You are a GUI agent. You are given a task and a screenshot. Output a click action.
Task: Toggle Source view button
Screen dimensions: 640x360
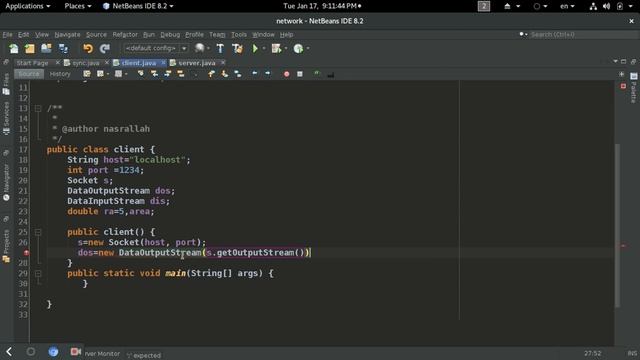pyautogui.click(x=29, y=74)
